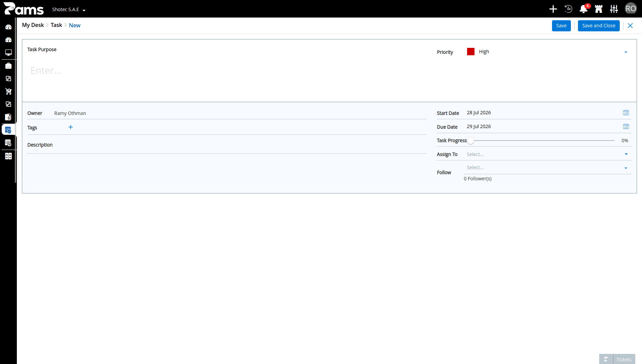Click the red High priority color swatch
642x364 pixels.
pyautogui.click(x=470, y=52)
